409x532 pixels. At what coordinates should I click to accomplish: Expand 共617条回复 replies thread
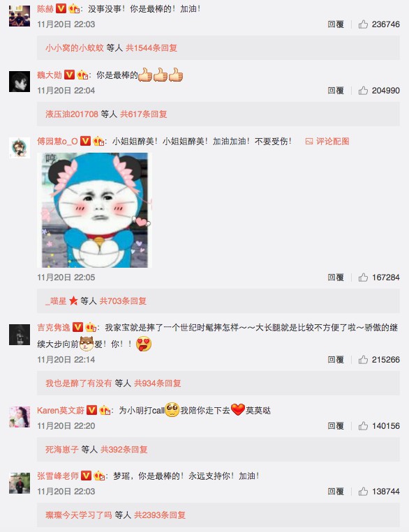click(143, 114)
